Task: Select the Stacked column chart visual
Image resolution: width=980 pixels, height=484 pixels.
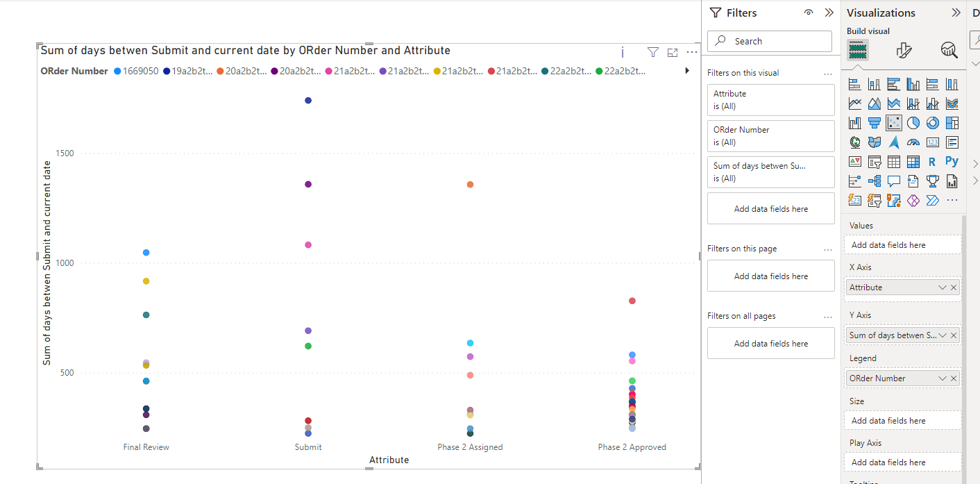Action: click(x=875, y=84)
